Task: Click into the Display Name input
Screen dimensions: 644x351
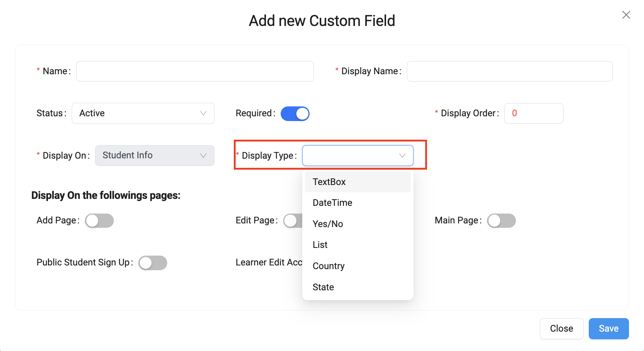Action: click(509, 71)
